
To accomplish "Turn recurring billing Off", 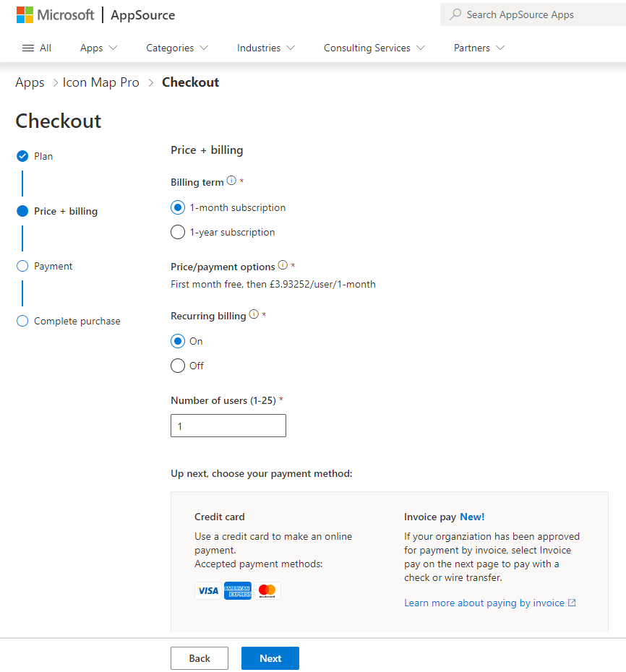I will coord(178,366).
